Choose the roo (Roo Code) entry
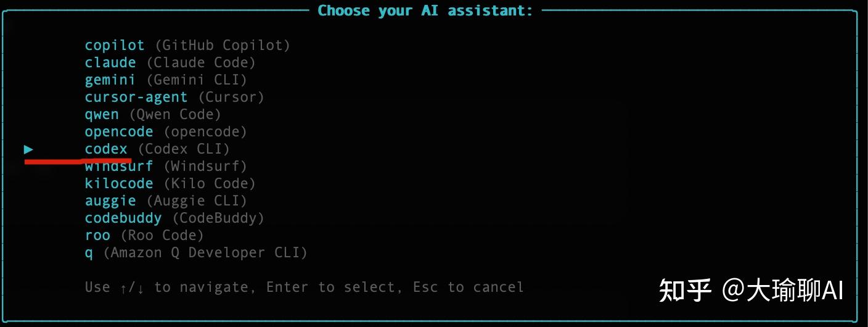Viewport: 868px width, 327px height. [x=97, y=236]
